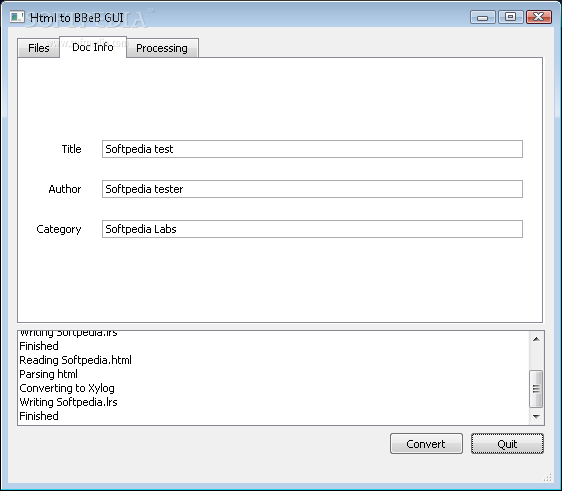Click the Convert button

pyautogui.click(x=426, y=444)
